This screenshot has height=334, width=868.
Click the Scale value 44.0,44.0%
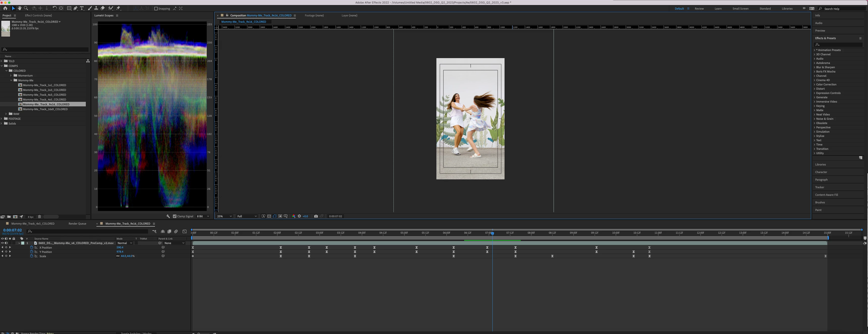pyautogui.click(x=128, y=256)
